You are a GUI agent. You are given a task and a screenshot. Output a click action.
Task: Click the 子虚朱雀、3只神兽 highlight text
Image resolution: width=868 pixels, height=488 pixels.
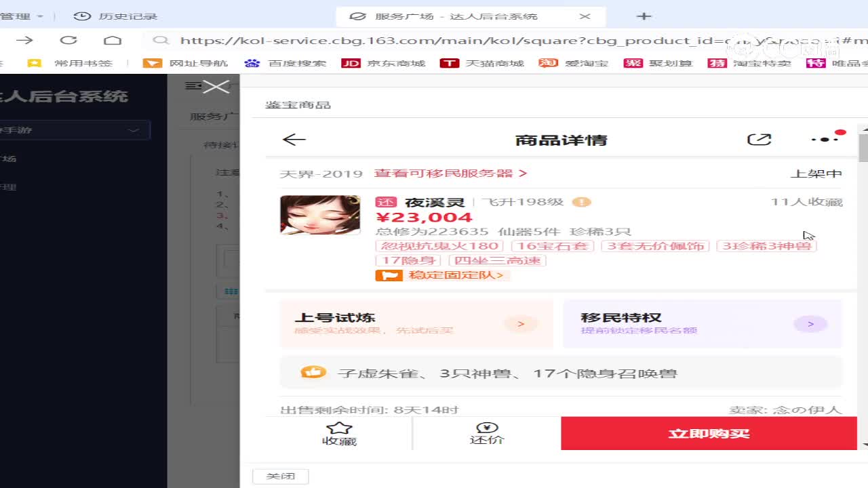(x=507, y=373)
